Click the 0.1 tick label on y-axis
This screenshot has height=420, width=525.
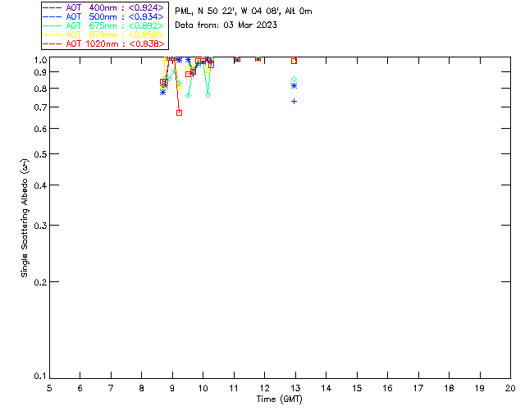click(38, 377)
